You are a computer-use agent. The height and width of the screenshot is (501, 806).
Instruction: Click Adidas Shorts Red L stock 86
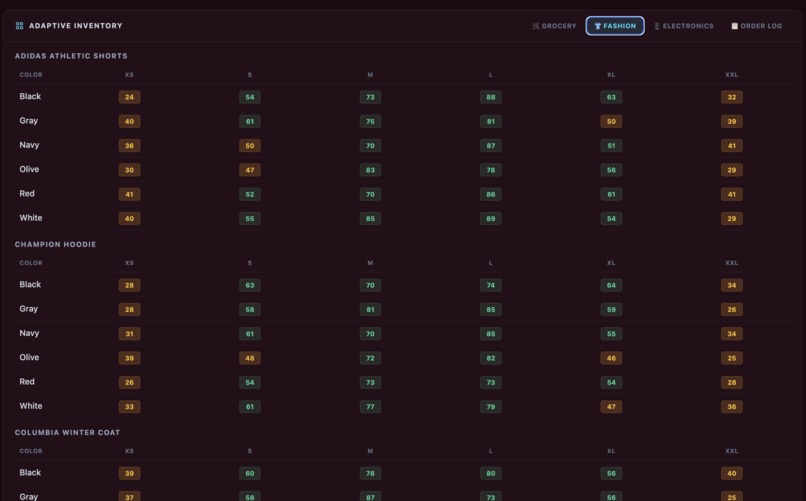point(490,194)
